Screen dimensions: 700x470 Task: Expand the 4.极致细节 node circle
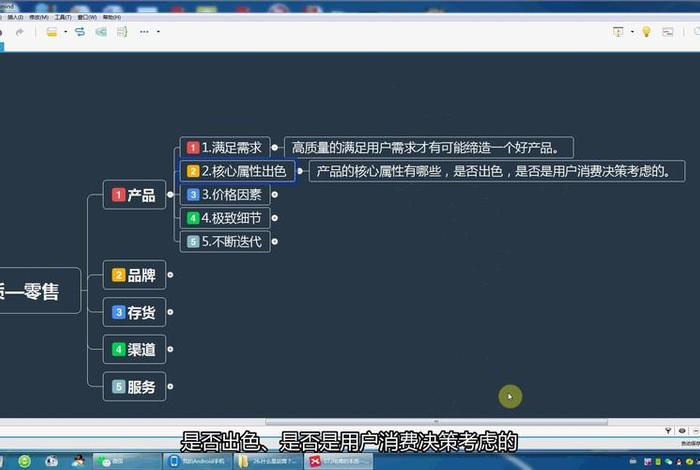tap(275, 218)
